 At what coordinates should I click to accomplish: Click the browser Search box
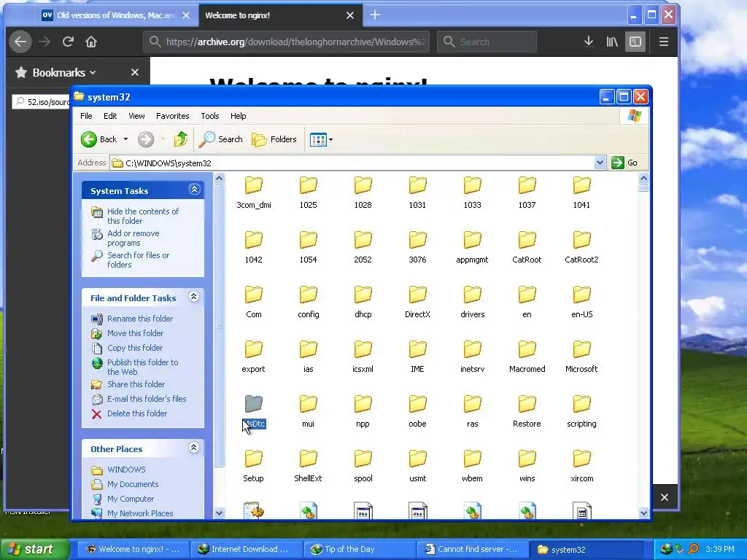pyautogui.click(x=487, y=42)
